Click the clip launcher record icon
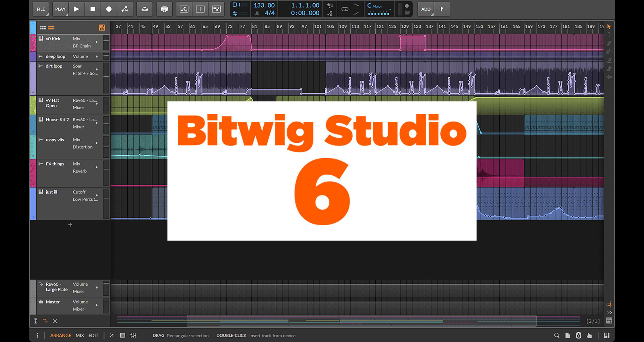The image size is (644, 342). (164, 9)
